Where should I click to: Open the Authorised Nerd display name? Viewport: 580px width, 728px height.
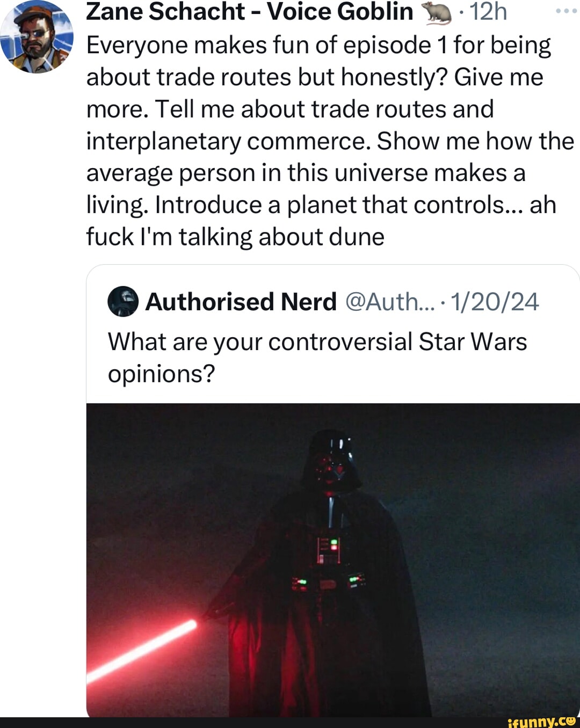click(241, 302)
